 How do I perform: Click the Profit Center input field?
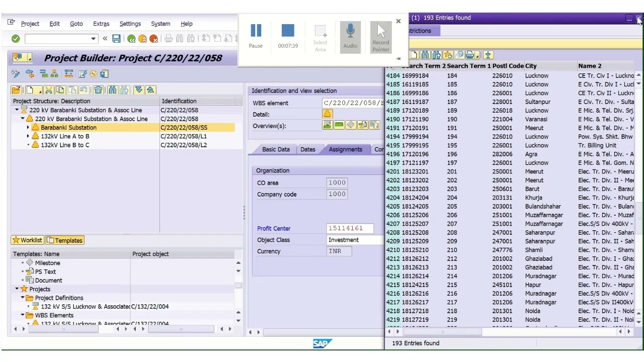[350, 228]
